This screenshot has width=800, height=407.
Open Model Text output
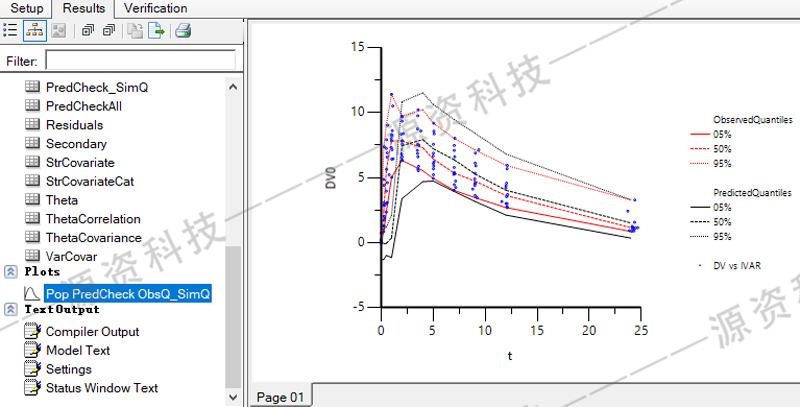pyautogui.click(x=78, y=350)
